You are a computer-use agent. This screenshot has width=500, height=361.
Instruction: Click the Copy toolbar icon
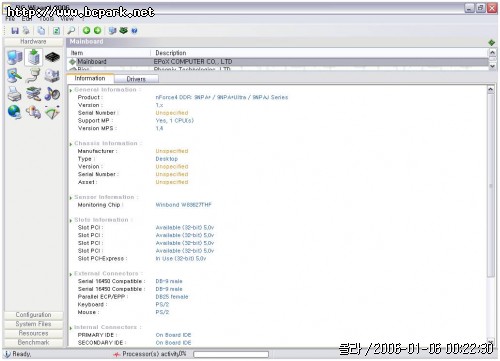coord(41,31)
